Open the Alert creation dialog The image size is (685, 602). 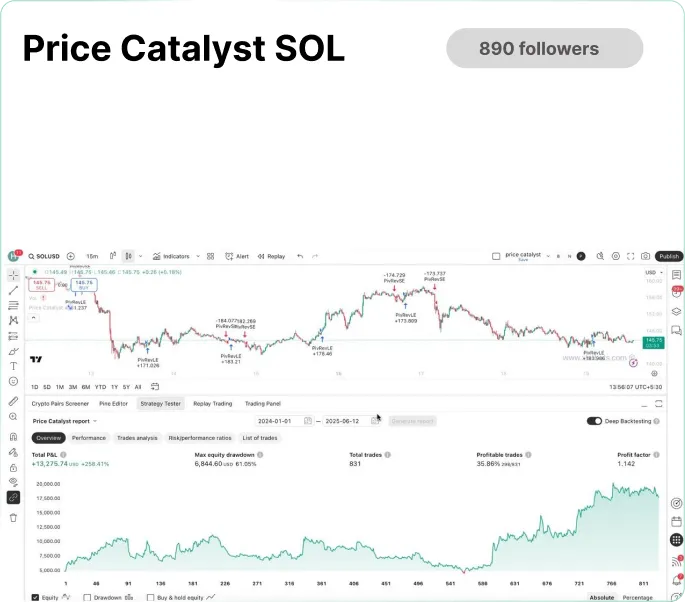237,256
